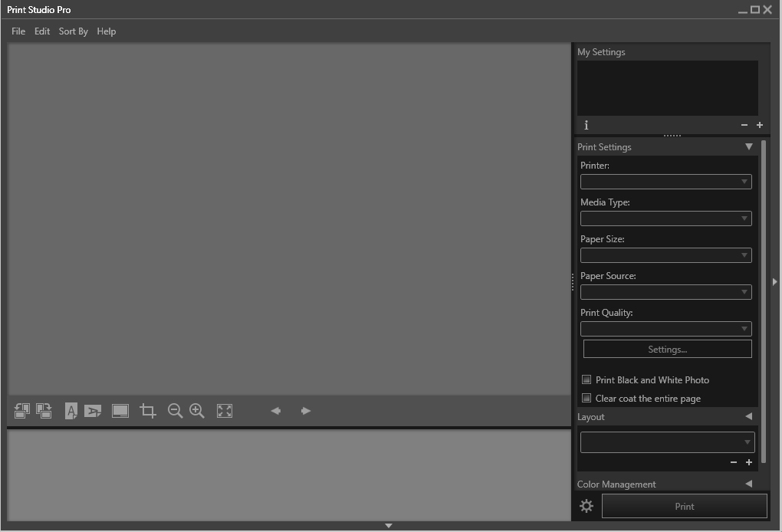This screenshot has width=782, height=532.
Task: Click the Print button
Action: point(684,506)
